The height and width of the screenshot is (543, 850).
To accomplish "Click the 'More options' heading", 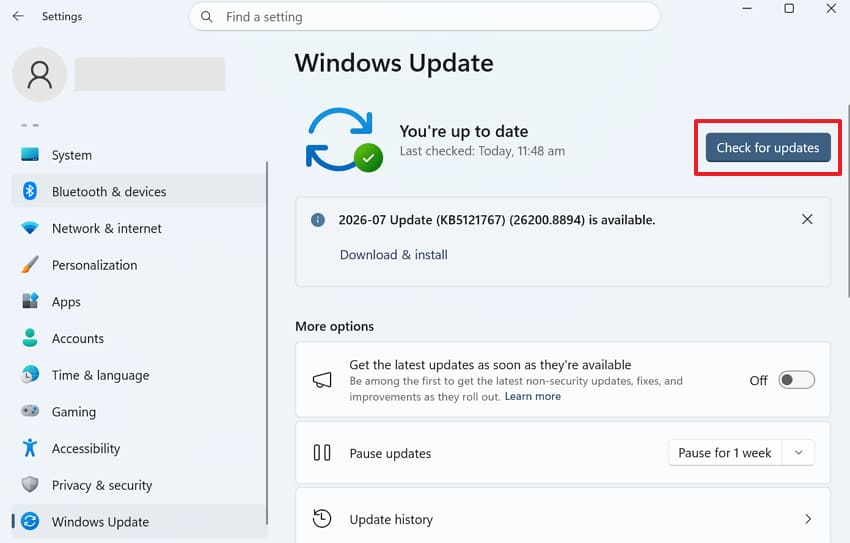I will pos(334,326).
